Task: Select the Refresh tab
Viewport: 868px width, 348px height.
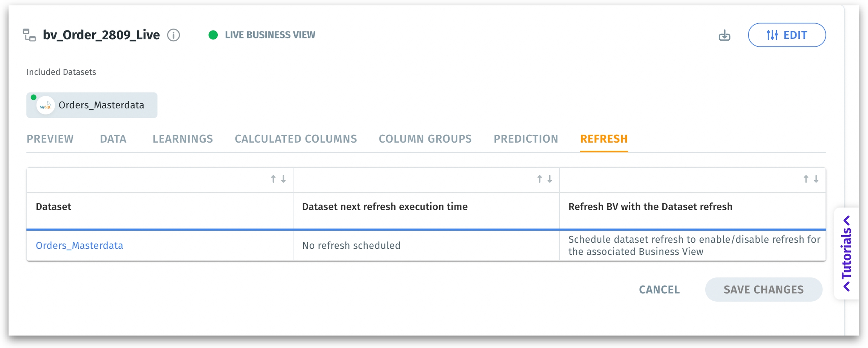Action: (604, 139)
